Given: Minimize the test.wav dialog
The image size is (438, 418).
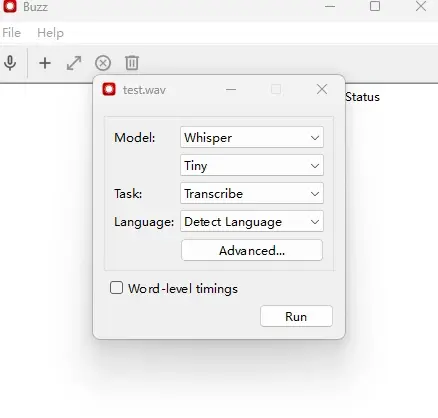Looking at the screenshot, I should (231, 89).
